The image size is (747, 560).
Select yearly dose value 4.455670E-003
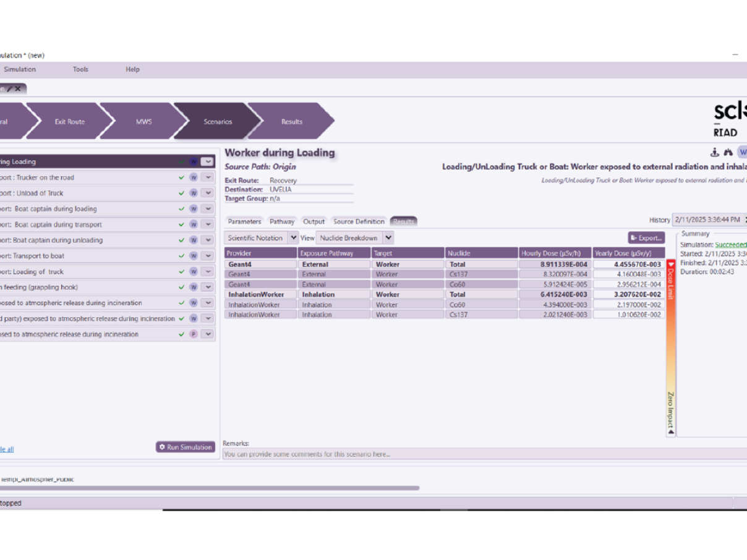coord(629,265)
